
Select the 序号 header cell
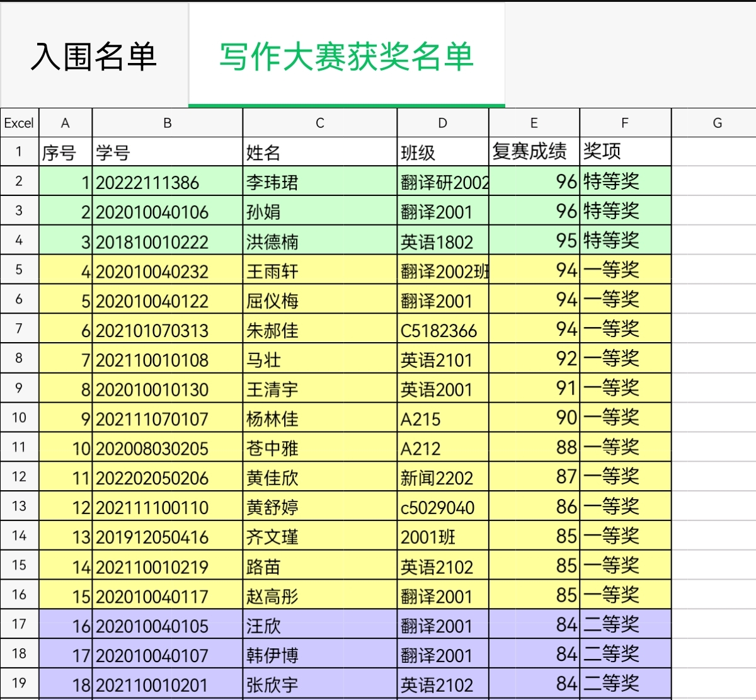tap(65, 151)
